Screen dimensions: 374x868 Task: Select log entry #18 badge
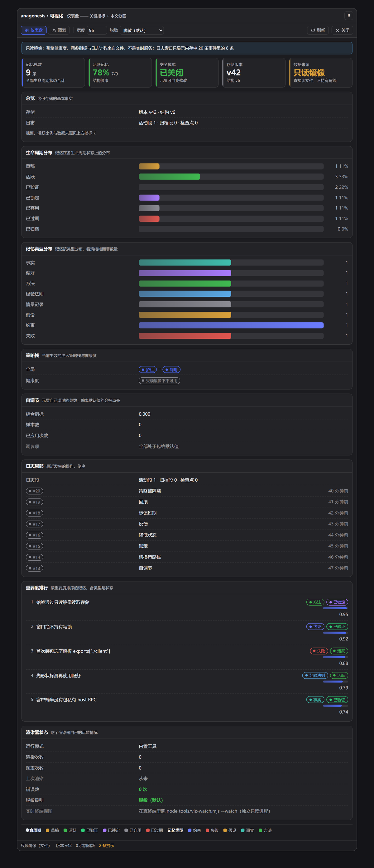click(35, 513)
